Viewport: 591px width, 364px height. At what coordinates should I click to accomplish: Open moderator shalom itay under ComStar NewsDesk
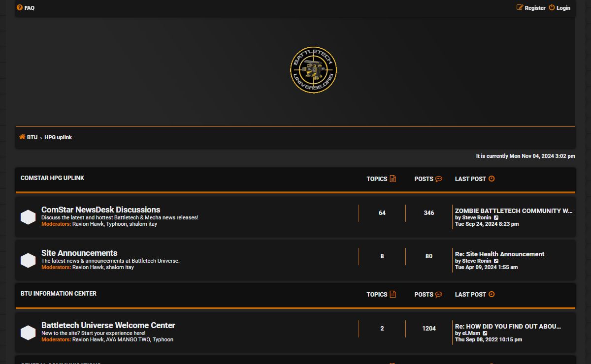[143, 224]
